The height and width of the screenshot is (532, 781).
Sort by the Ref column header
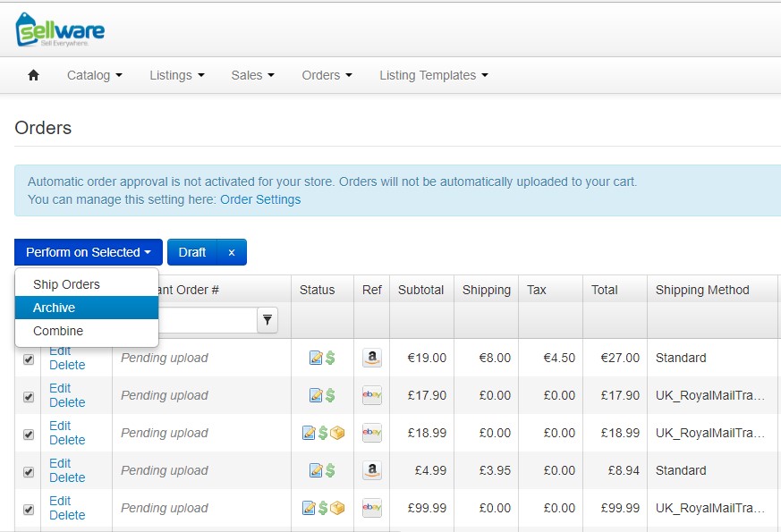(372, 290)
